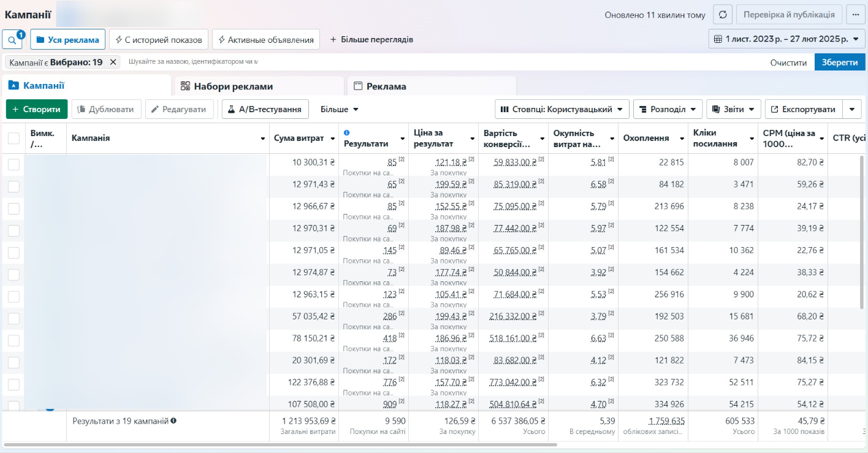Open the 'Стовпці: Користувацький' dropdown
This screenshot has height=453, width=868.
(x=562, y=109)
